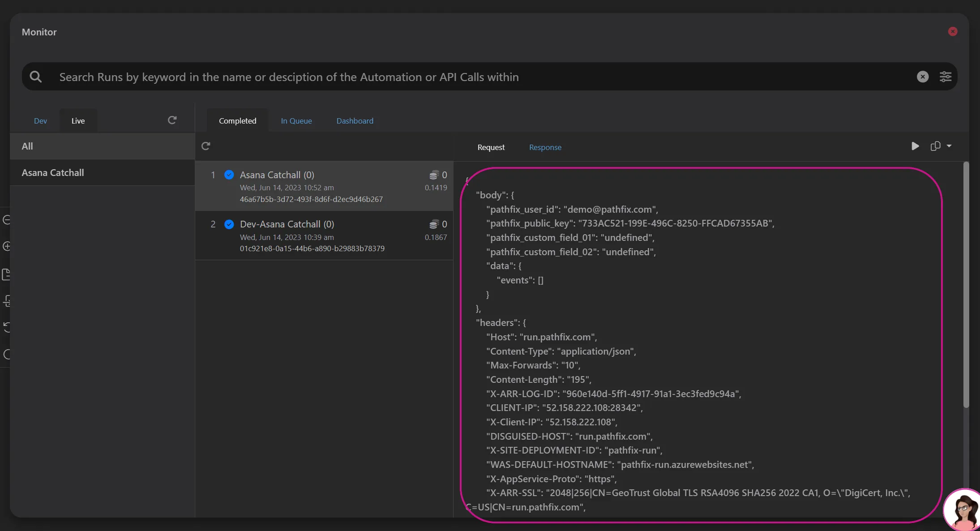Click the pathfix_public_key value line

pyautogui.click(x=630, y=223)
